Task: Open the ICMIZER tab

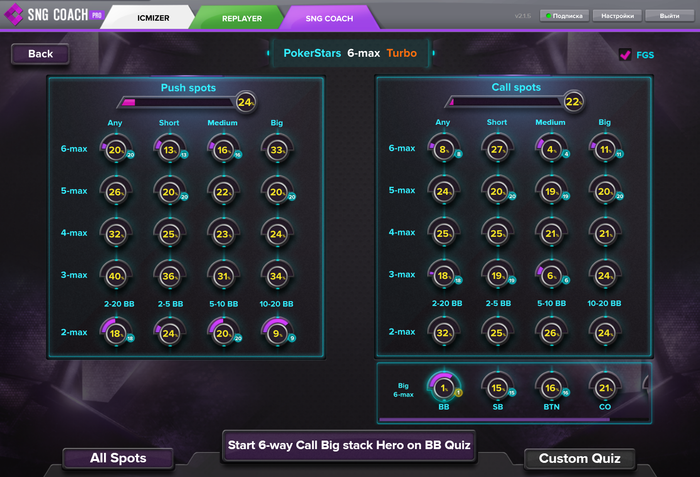Action: point(153,18)
